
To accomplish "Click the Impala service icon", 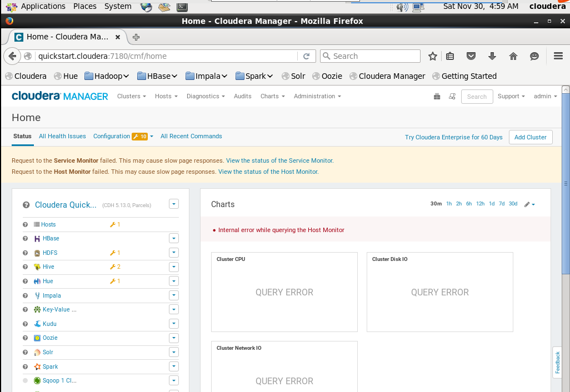I will click(37, 296).
